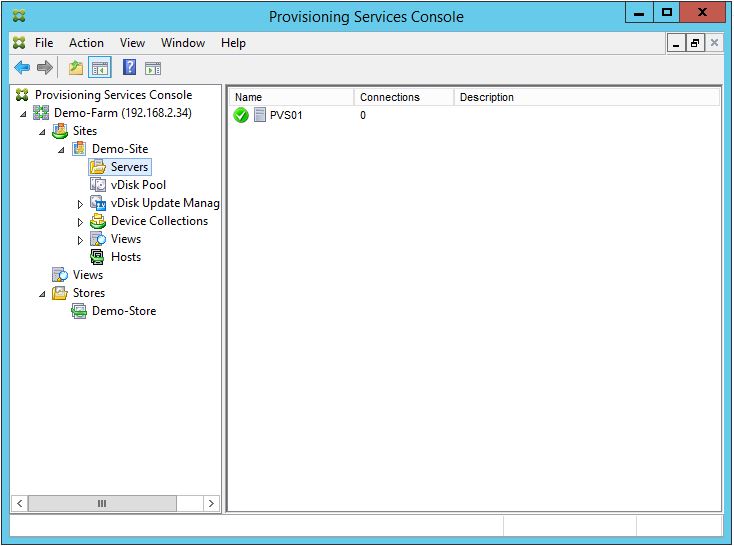This screenshot has height=546, width=734.
Task: Click the tree pane scroll right arrow
Action: click(211, 503)
